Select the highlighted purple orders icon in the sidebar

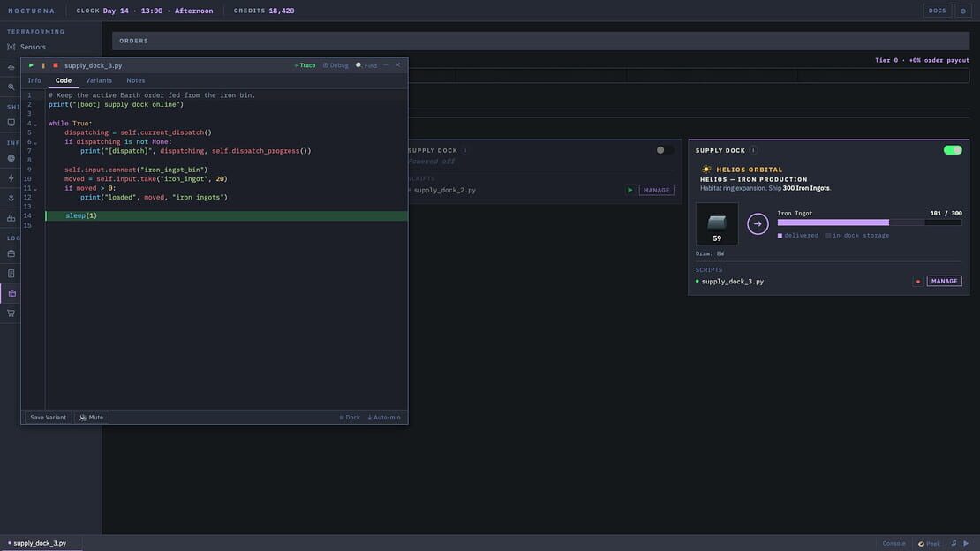pyautogui.click(x=11, y=293)
